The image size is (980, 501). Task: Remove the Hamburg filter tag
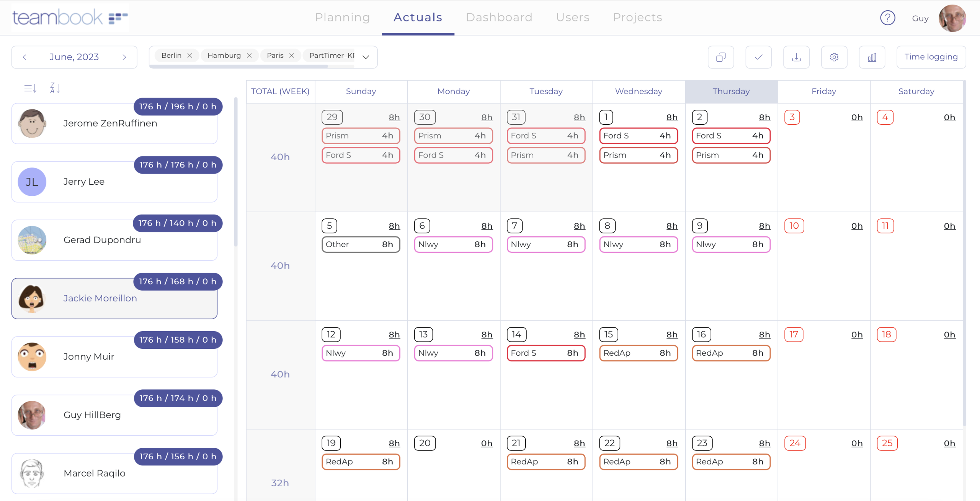click(x=249, y=56)
